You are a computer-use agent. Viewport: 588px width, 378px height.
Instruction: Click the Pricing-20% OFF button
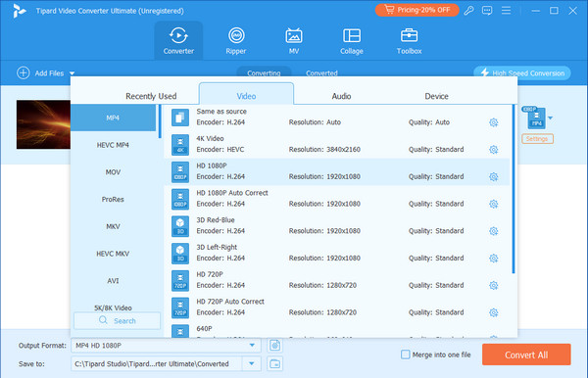pos(417,10)
